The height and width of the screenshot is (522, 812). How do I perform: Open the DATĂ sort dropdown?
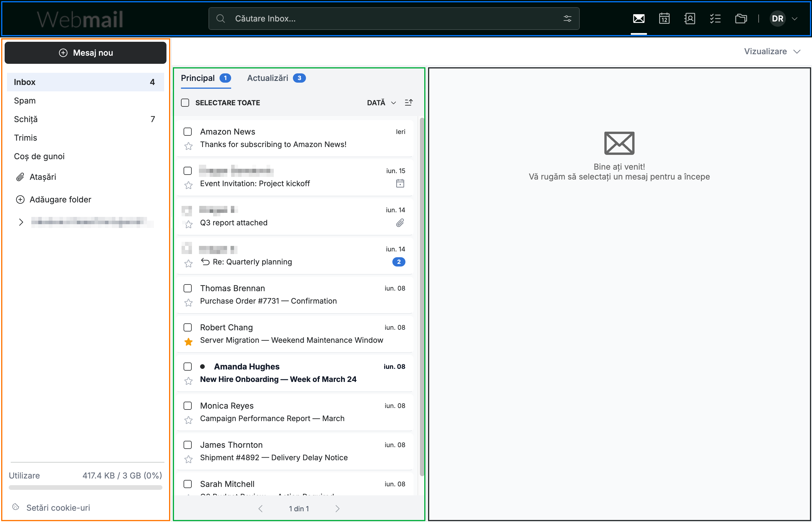(x=381, y=102)
